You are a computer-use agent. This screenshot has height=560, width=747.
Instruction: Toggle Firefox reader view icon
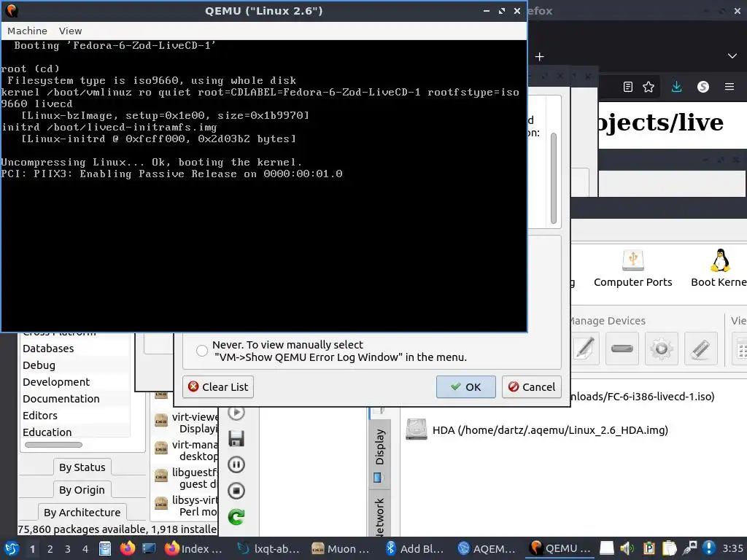628,87
